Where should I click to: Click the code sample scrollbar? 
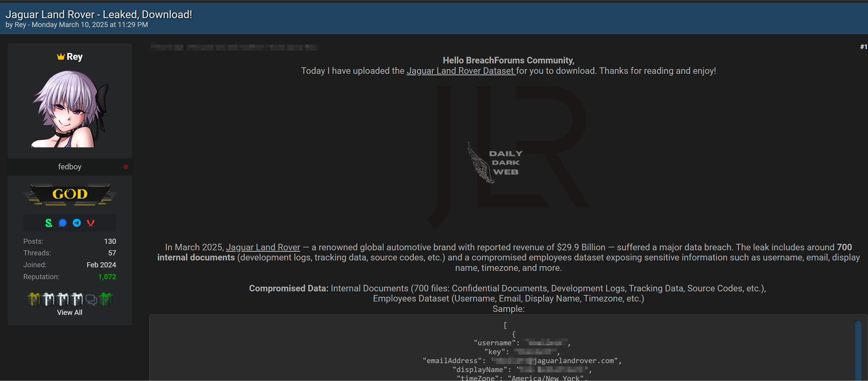[x=858, y=351]
